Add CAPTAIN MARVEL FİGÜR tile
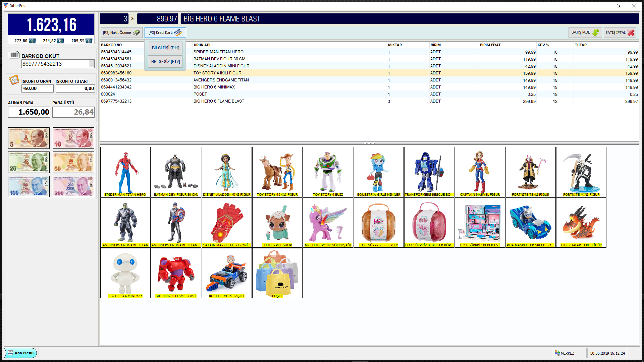The image size is (644, 362). tap(480, 172)
